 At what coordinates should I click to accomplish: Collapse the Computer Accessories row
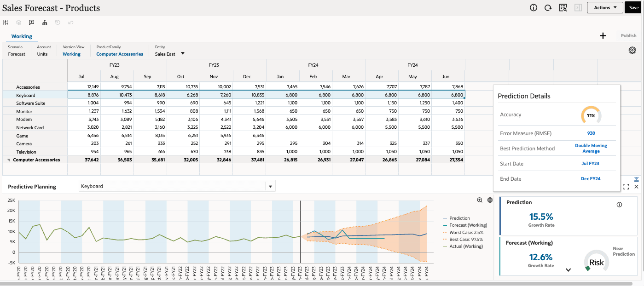coord(8,160)
